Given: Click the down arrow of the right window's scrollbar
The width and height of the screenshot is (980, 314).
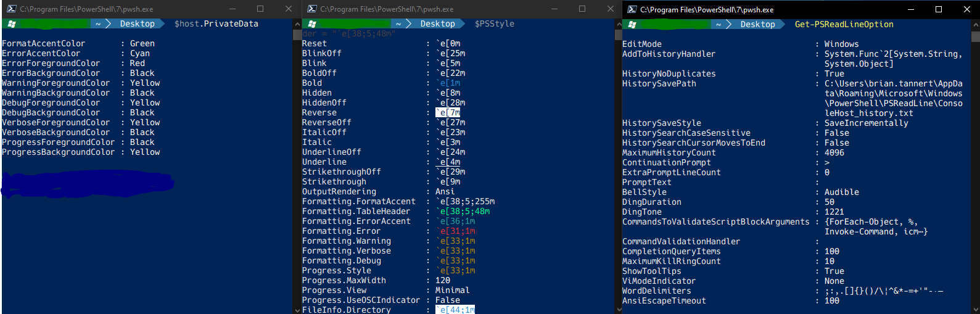Looking at the screenshot, I should point(975,309).
